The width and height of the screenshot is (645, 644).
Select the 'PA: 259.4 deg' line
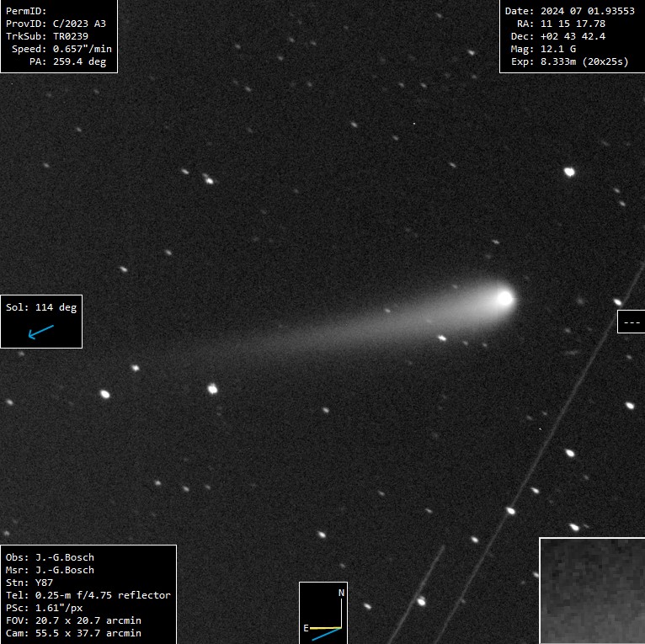(x=68, y=61)
